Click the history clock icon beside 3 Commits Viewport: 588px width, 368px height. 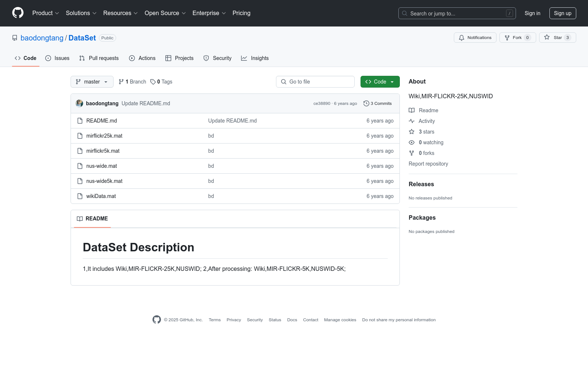coord(366,103)
